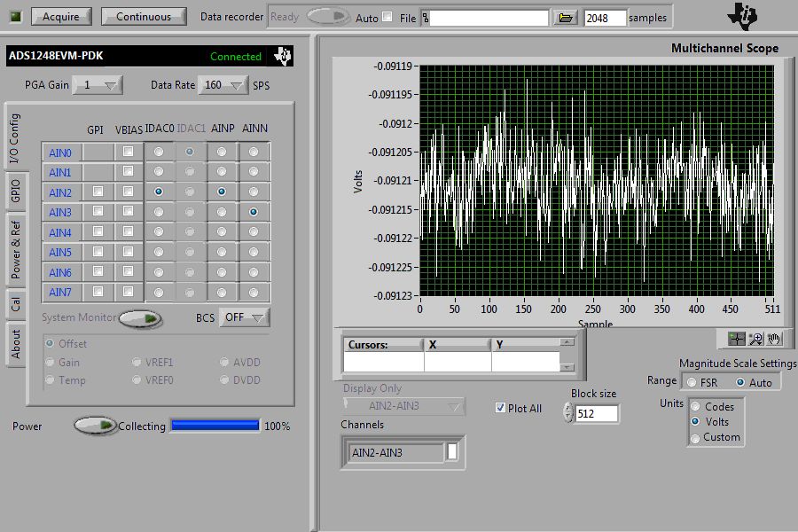Toggle the Power switch
Viewport: 798px width, 532px height.
coord(96,426)
